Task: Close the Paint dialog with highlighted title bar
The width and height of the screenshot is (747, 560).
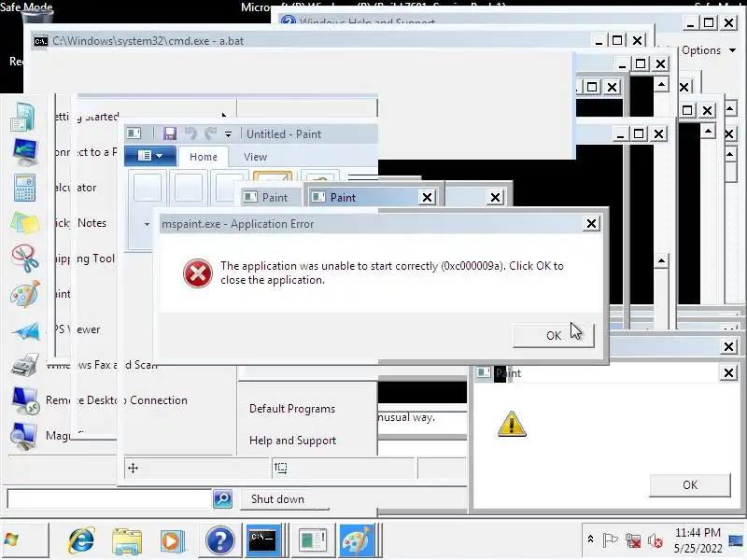Action: coord(428,197)
